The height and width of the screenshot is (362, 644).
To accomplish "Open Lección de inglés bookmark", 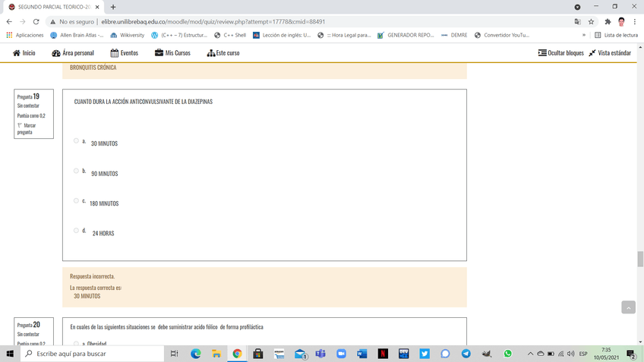I will click(282, 36).
